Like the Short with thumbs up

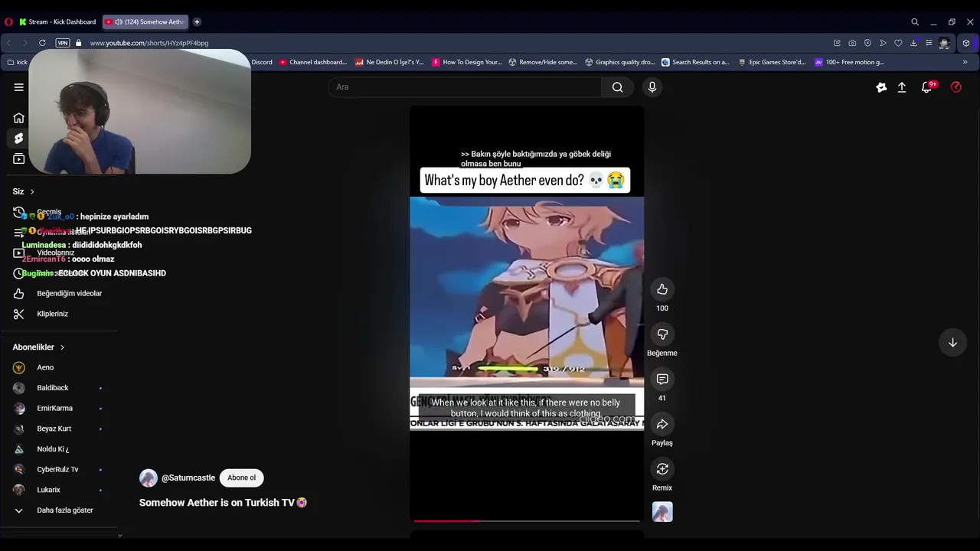click(662, 289)
